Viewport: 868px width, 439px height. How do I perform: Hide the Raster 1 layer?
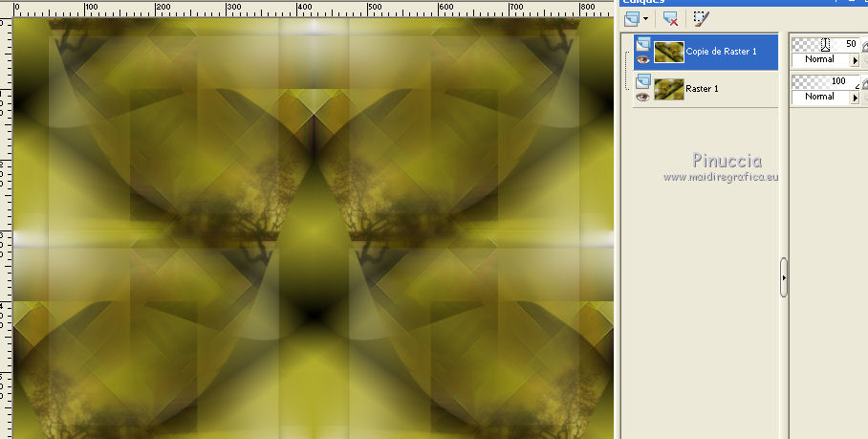point(642,97)
